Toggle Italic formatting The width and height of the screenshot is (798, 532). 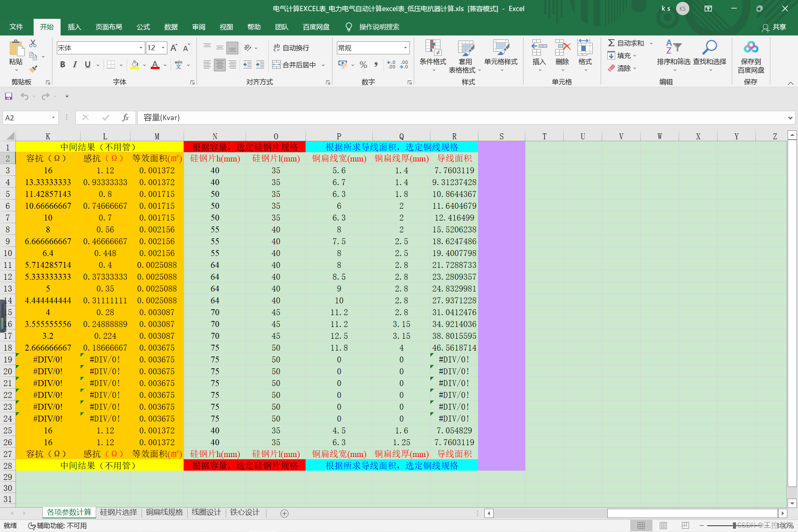(x=75, y=65)
